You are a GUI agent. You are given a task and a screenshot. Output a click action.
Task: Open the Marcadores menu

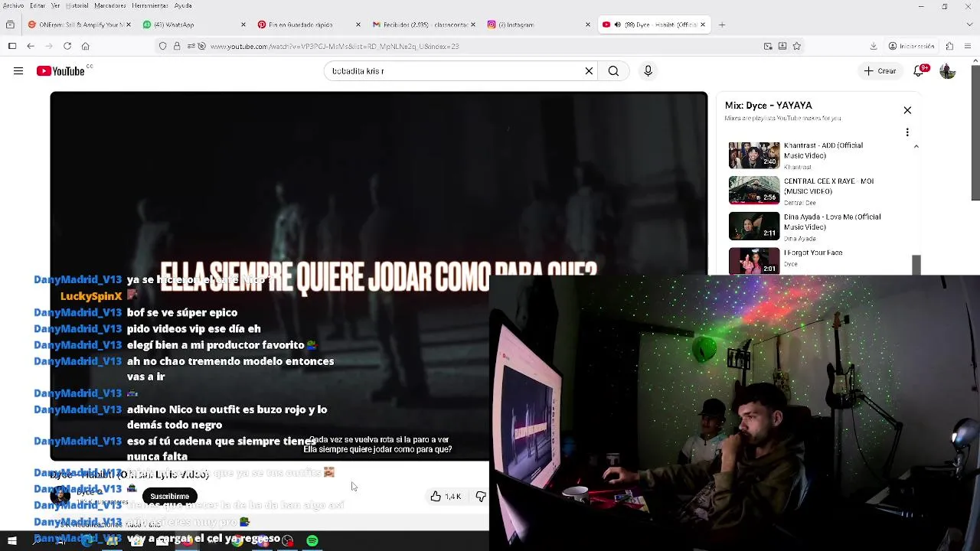(109, 5)
